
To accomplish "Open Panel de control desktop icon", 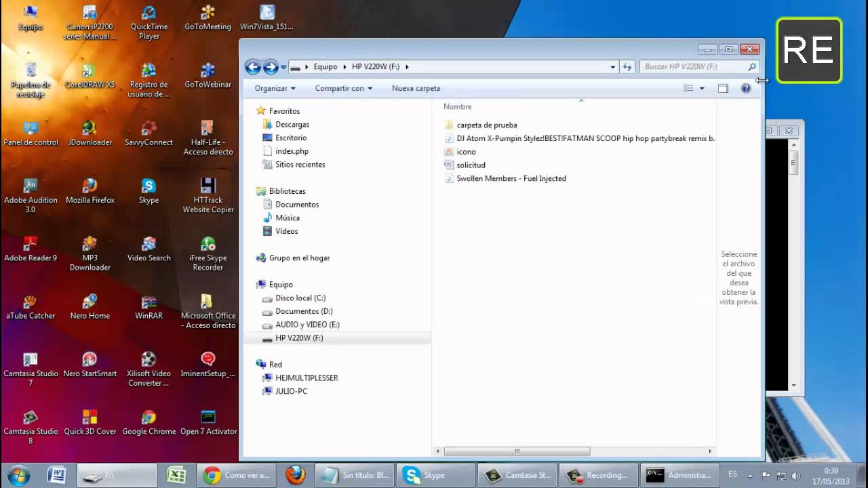I will [31, 134].
